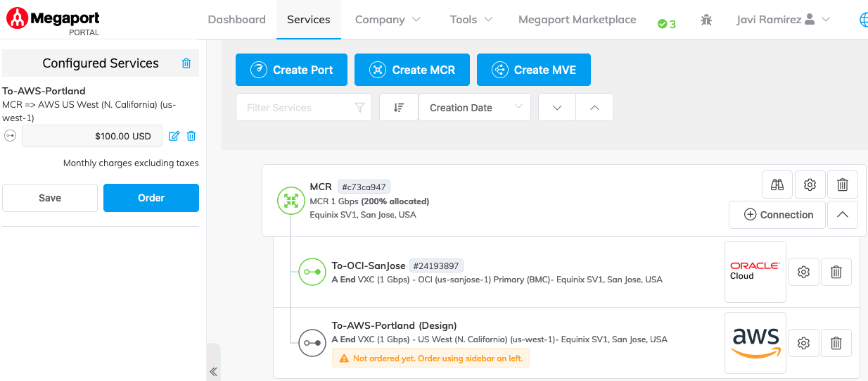Open the Creation Date sort dropdown
Screen dimensions: 868x381
pyautogui.click(x=475, y=108)
